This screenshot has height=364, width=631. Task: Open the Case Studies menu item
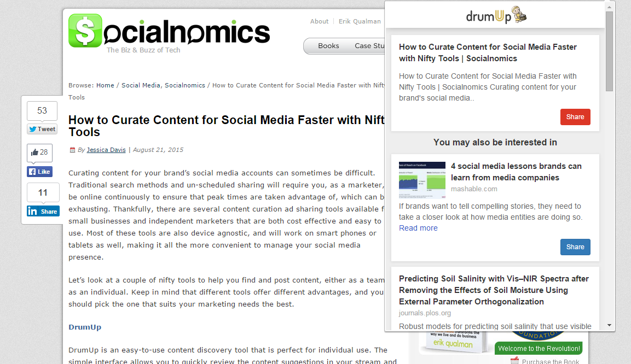(x=369, y=46)
